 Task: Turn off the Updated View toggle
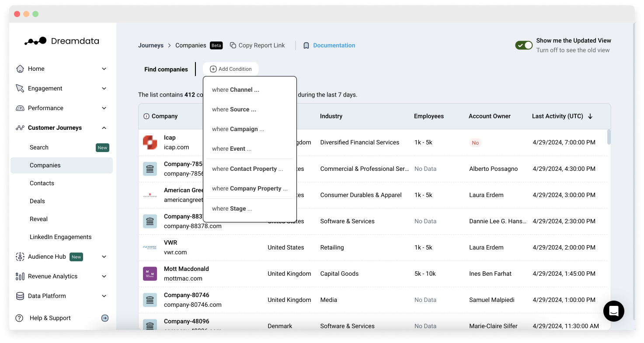click(524, 45)
